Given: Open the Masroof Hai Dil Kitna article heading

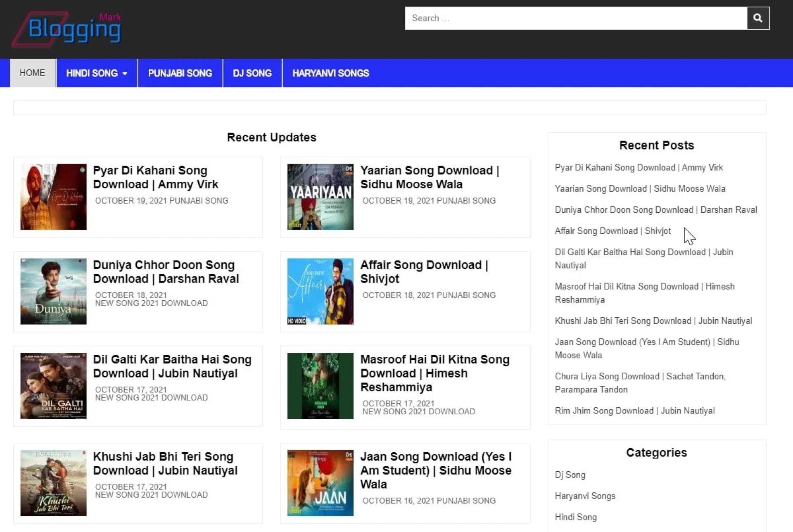Looking at the screenshot, I should point(434,373).
